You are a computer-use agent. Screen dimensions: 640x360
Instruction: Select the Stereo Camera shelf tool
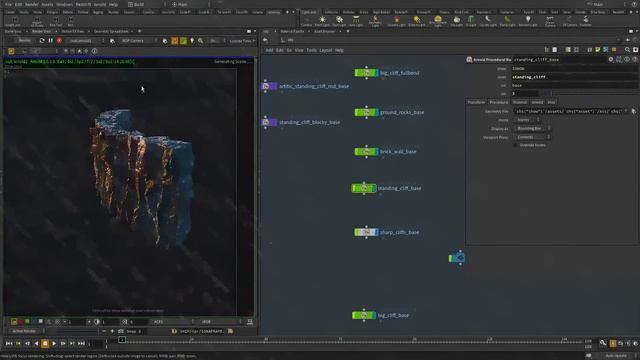click(550, 21)
